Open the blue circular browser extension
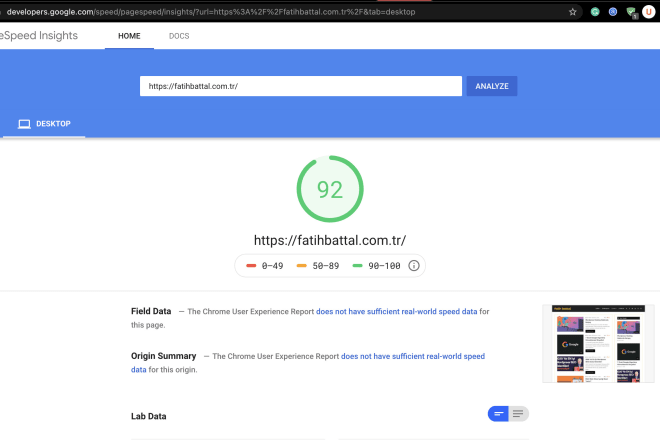Image resolution: width=660 pixels, height=440 pixels. pyautogui.click(x=613, y=12)
